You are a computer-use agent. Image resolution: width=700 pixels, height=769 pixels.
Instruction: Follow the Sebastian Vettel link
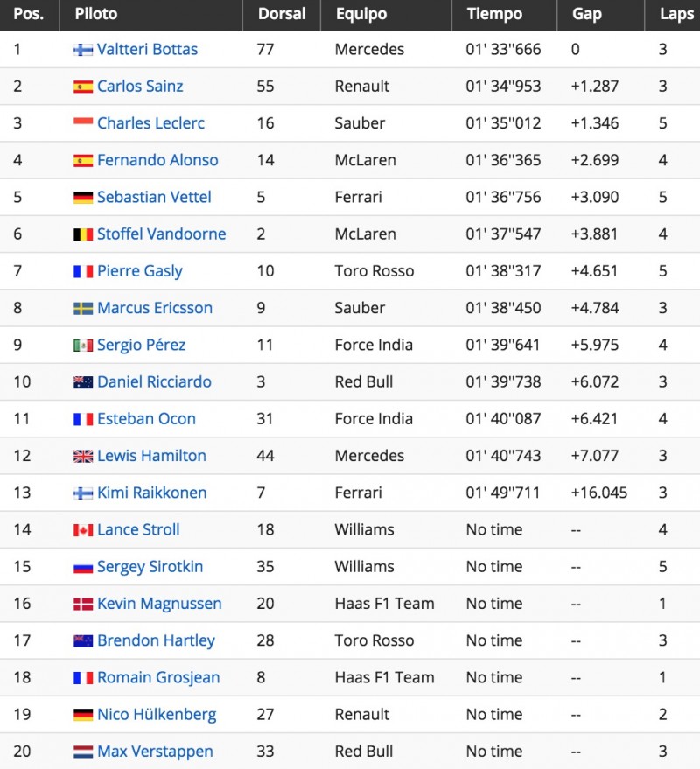click(154, 197)
